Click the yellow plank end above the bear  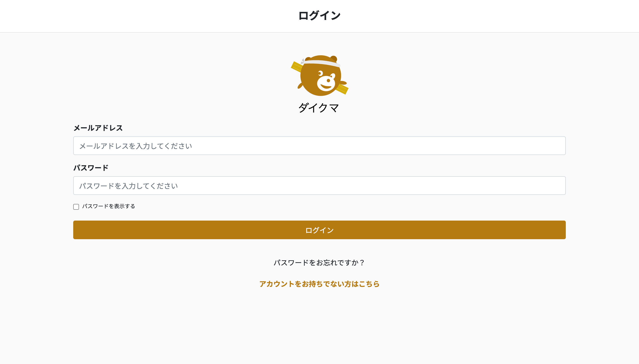coord(296,67)
